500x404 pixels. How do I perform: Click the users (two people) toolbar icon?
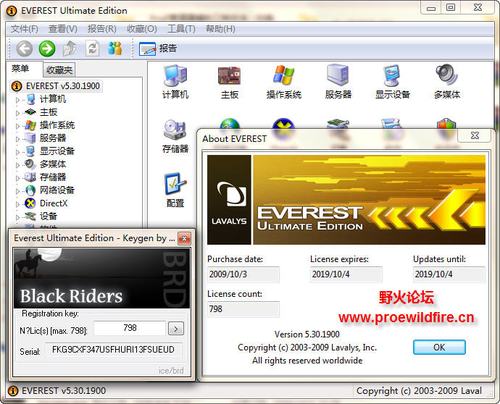click(115, 49)
